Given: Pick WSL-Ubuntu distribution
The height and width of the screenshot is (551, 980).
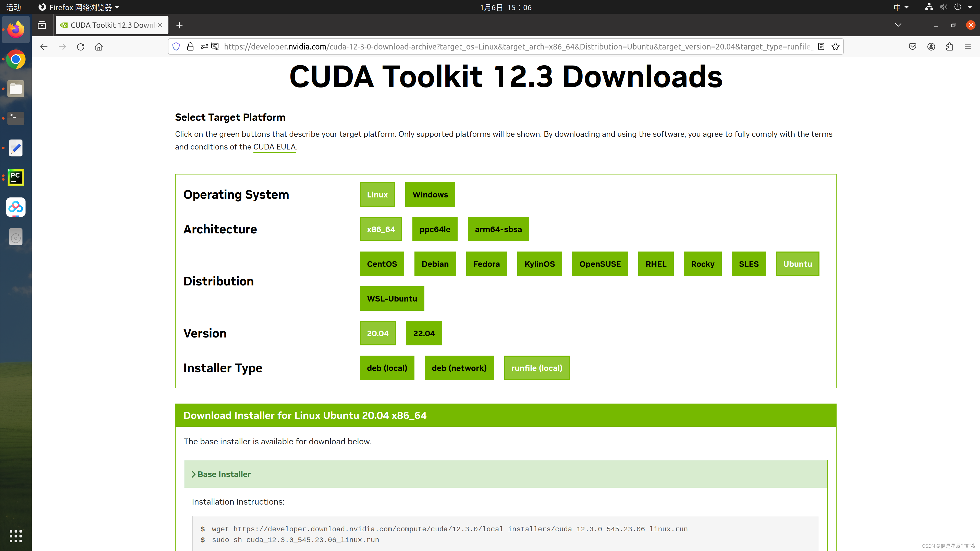Looking at the screenshot, I should pyautogui.click(x=392, y=298).
